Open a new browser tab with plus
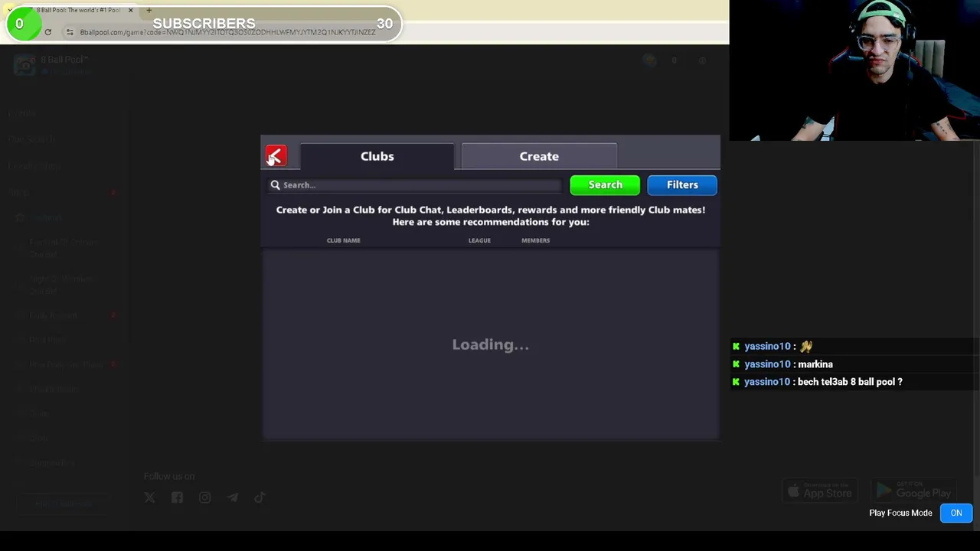 (x=149, y=10)
